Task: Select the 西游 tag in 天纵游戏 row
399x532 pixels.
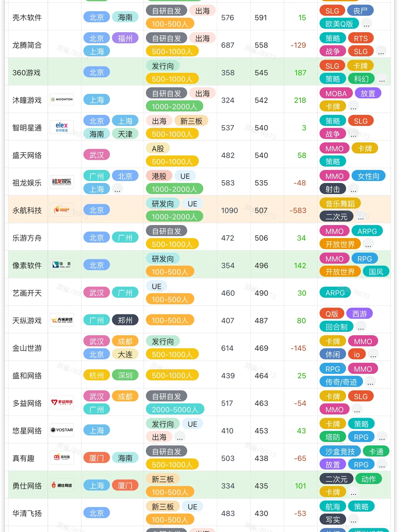Action: 359,314
